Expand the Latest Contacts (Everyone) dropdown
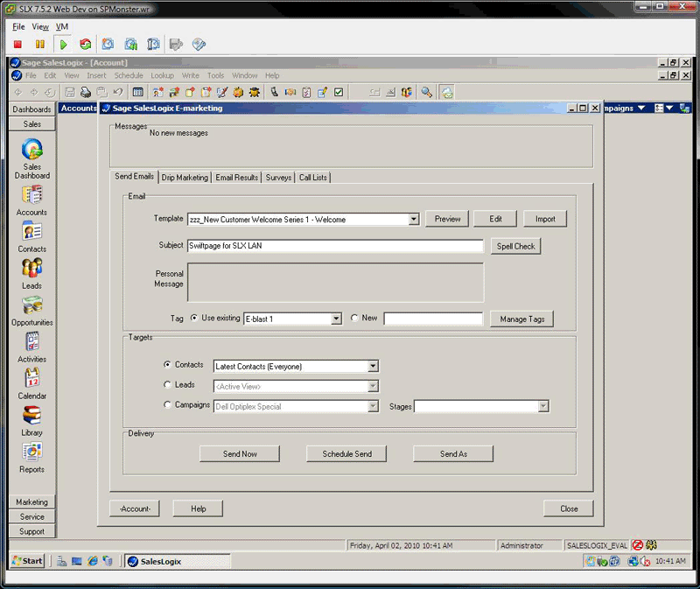 [x=373, y=366]
